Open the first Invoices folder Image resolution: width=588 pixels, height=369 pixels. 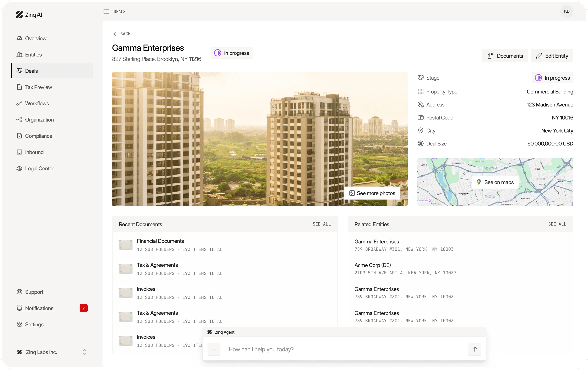225,293
